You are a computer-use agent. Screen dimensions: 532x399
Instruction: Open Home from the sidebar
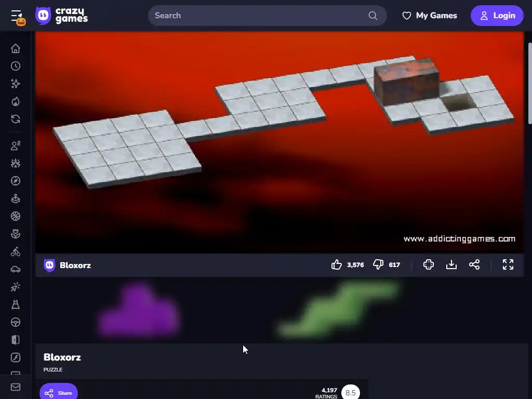point(16,48)
